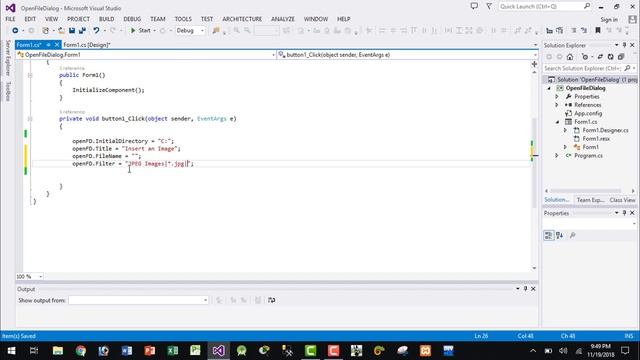Expand the Program.cs tree node

(557, 156)
